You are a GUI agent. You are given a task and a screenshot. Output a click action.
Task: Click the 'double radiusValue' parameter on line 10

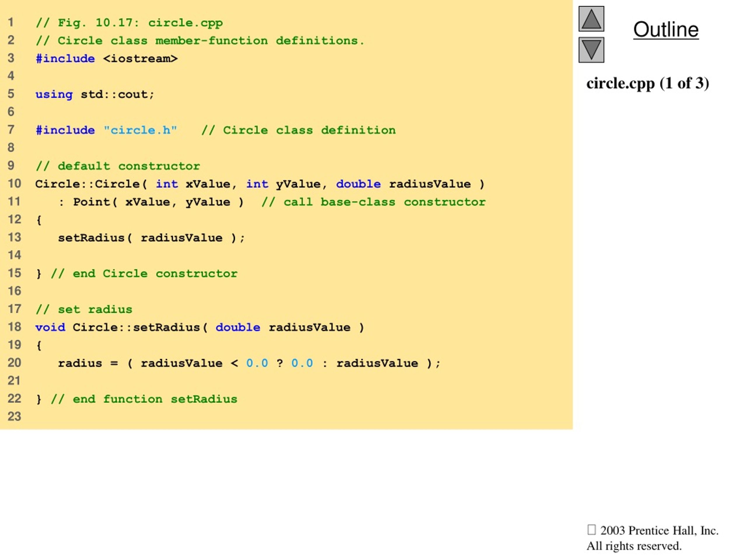point(403,184)
